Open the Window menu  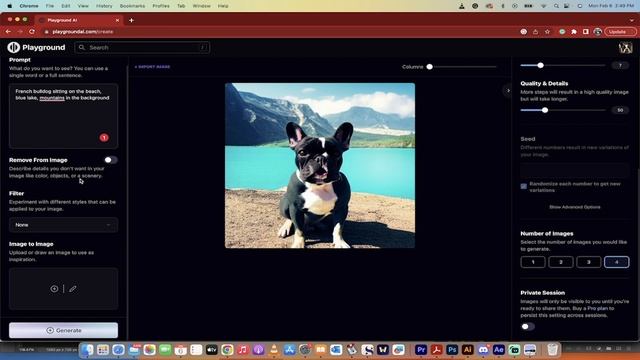coord(202,6)
